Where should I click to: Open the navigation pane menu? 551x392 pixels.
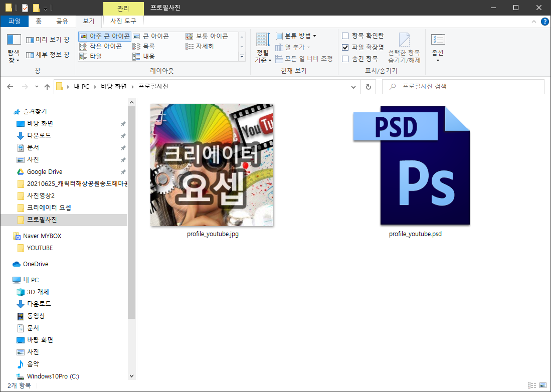[14, 49]
